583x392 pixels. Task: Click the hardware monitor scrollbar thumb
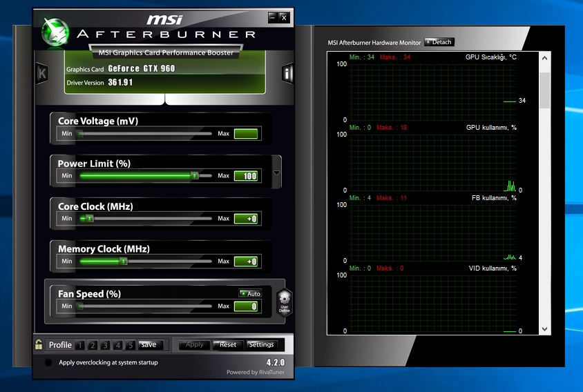pyautogui.click(x=544, y=90)
